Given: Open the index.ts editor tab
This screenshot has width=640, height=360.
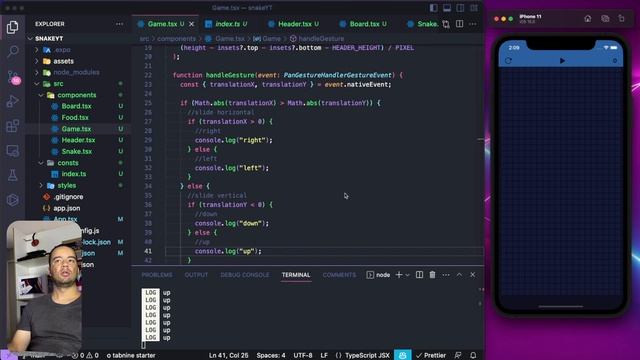Looking at the screenshot, I should tap(227, 24).
